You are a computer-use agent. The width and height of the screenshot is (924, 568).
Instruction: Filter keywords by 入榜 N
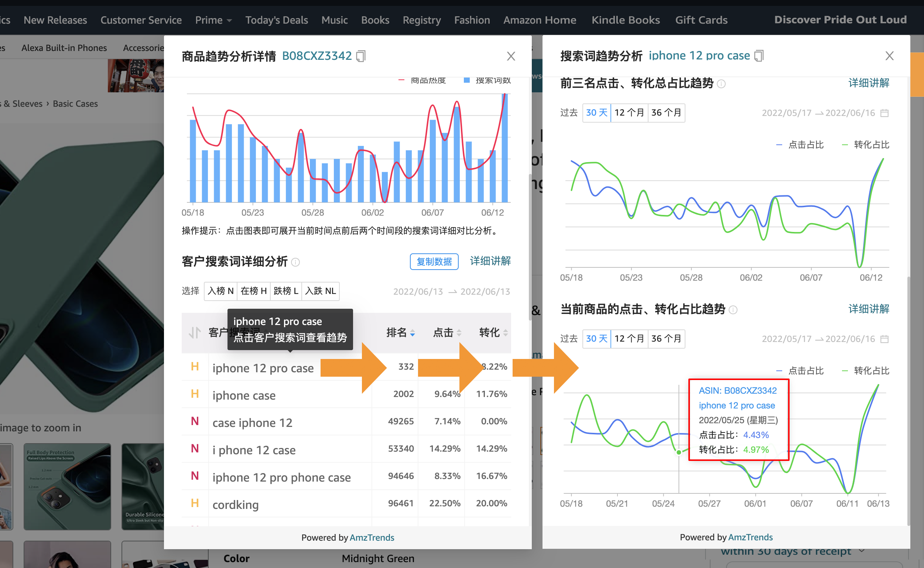(x=220, y=291)
